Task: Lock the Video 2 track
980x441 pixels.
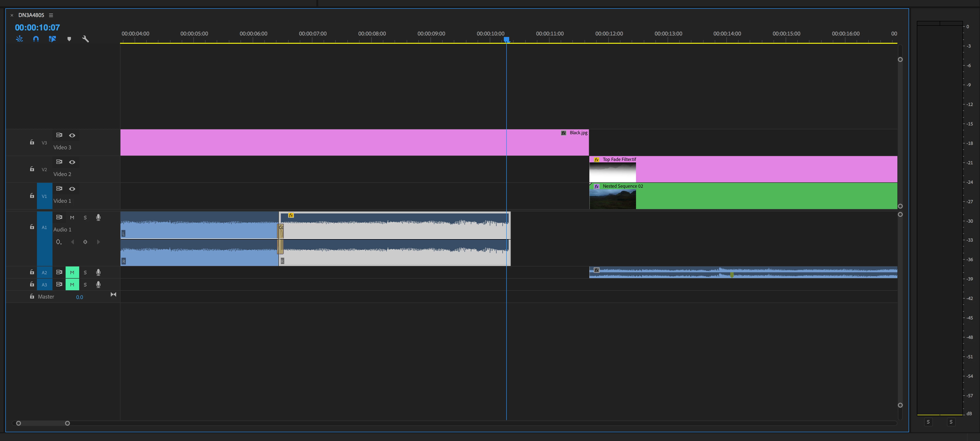Action: 32,169
